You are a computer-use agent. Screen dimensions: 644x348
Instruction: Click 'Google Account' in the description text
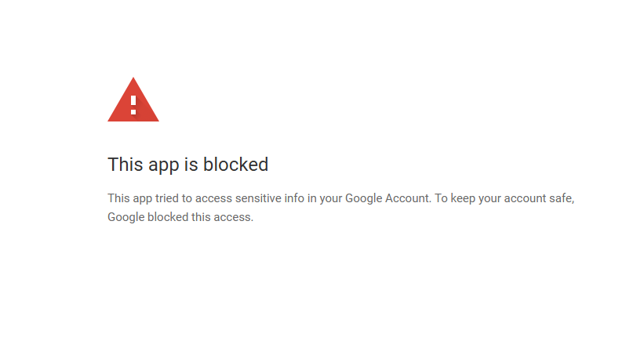tap(387, 198)
